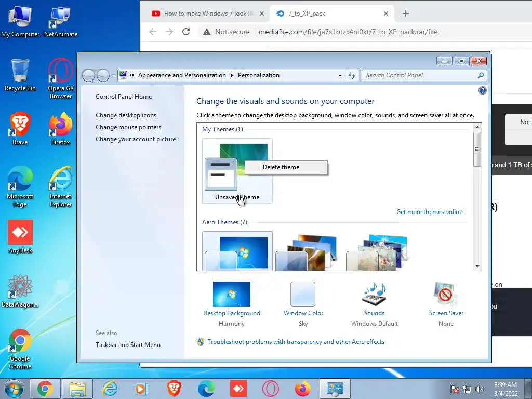Select the Unsaved Theme thumbnail
Viewport: 532px width, 399px height.
pos(237,171)
